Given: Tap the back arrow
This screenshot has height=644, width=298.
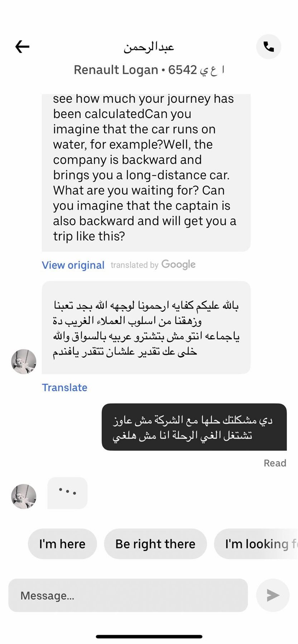Looking at the screenshot, I should 22,47.
